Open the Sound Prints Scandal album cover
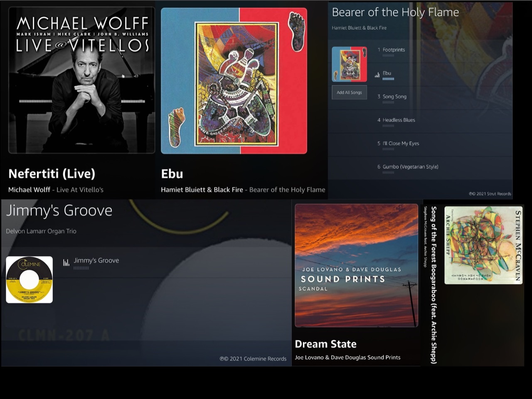Screen dimensions: 532x399 [356, 265]
